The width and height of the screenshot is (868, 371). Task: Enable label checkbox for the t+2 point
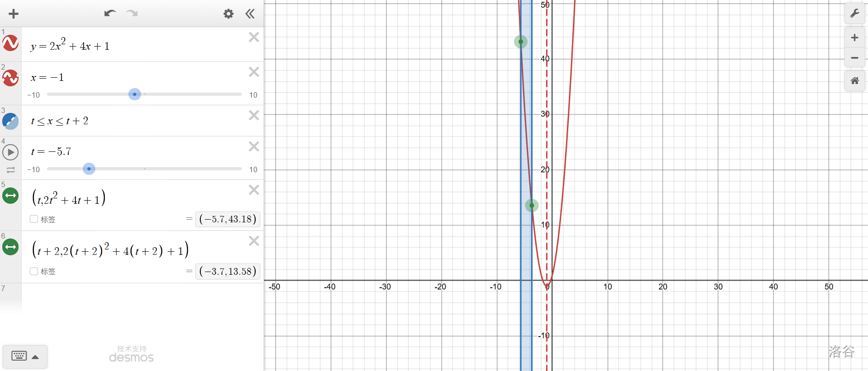click(x=34, y=271)
